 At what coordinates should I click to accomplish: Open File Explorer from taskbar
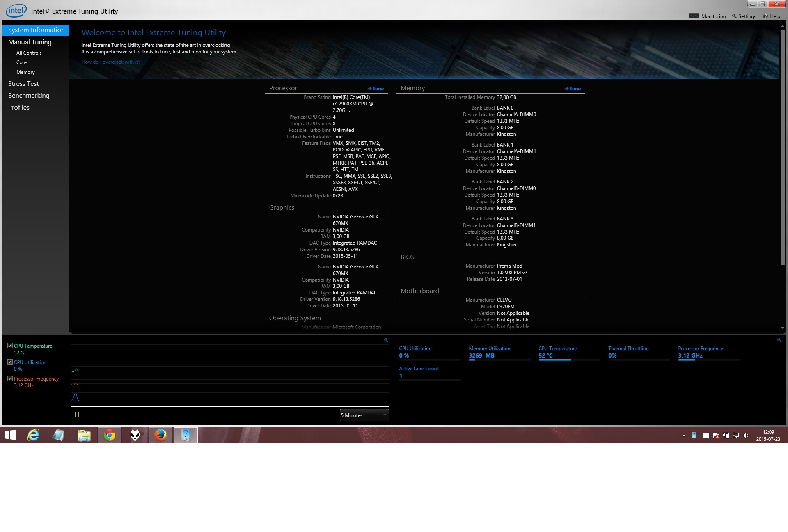[x=84, y=435]
